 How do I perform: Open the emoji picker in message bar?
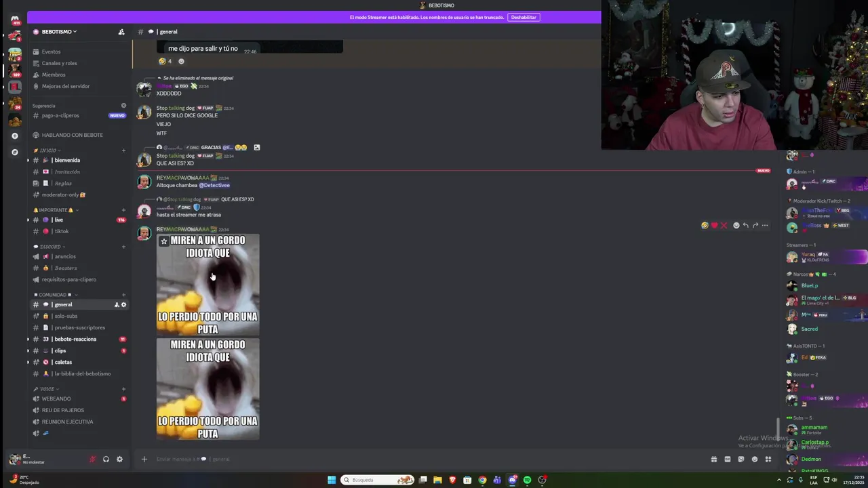point(754,459)
